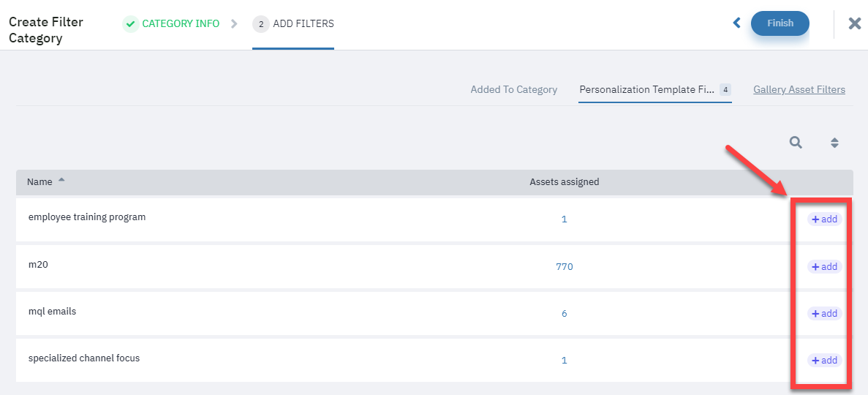868x395 pixels.
Task: Sort by the Name column arrow
Action: click(x=61, y=180)
